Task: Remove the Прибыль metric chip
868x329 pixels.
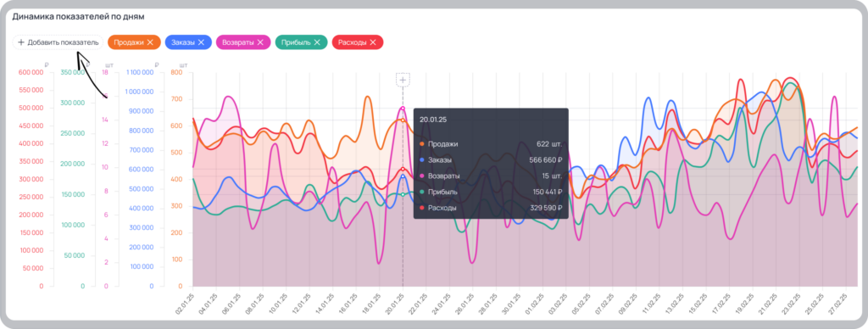Action: pyautogui.click(x=317, y=42)
